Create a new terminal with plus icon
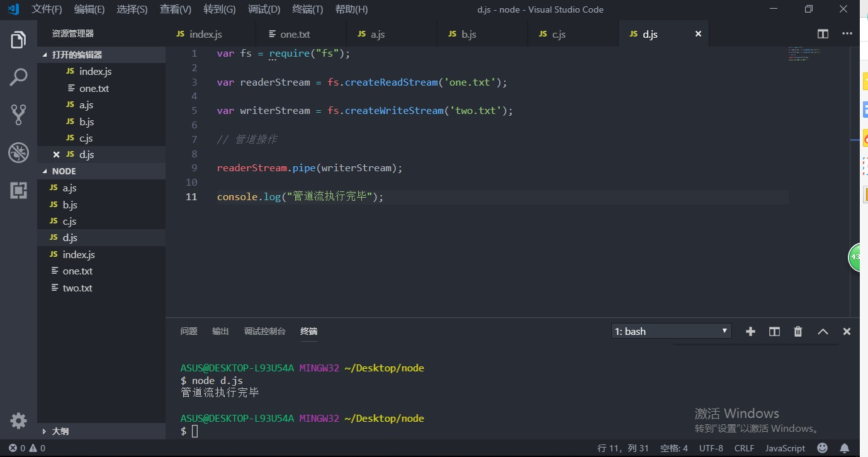This screenshot has width=868, height=457. 750,331
